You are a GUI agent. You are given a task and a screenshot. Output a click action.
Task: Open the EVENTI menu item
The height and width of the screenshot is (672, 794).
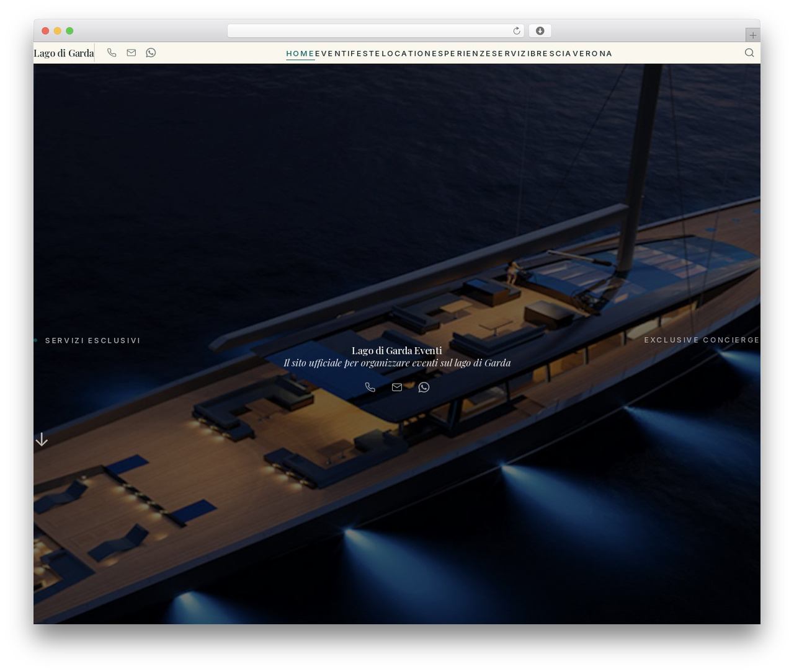coord(332,53)
